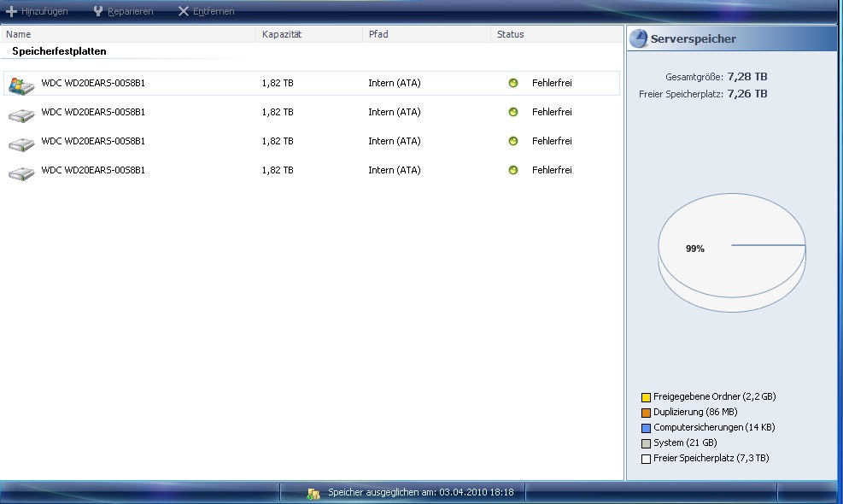Select the system drive with Windows logo icon
This screenshot has width=843, height=504.
click(x=20, y=84)
